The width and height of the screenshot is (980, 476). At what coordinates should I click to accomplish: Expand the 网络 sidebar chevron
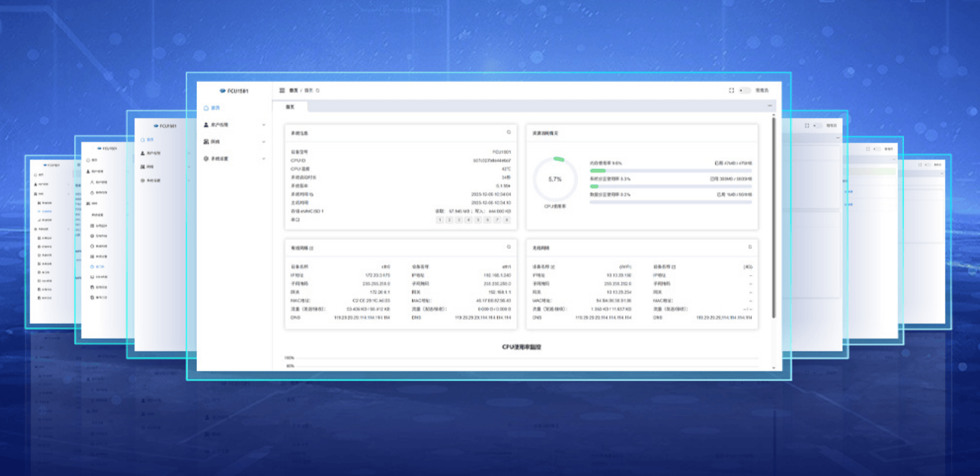coord(264,142)
